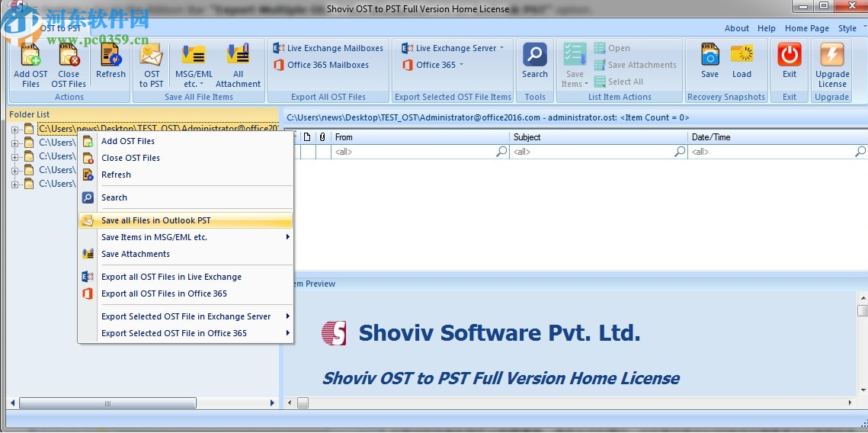Screen dimensions: 868x433
Task: Click the preview pane scroll right arrow
Action: 850,403
